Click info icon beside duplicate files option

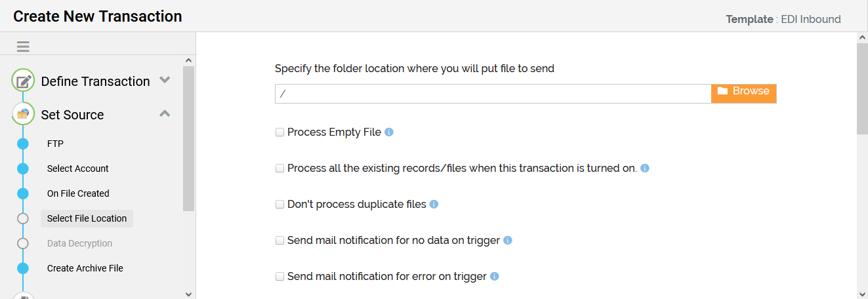pyautogui.click(x=434, y=205)
